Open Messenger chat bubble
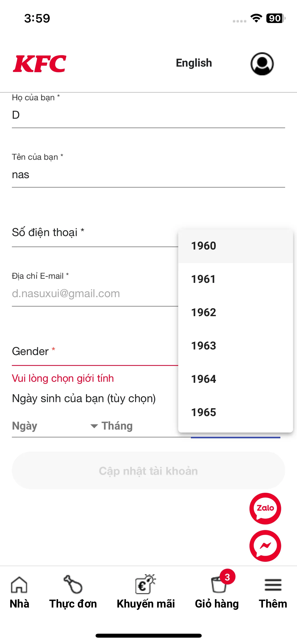 (265, 546)
